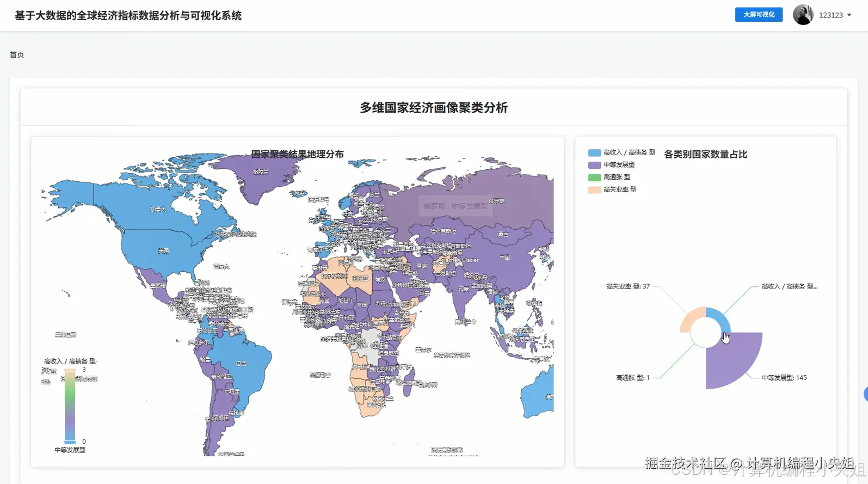The width and height of the screenshot is (868, 484).
Task: Click the truncated 高收入 / 高债务 pie label
Action: (x=789, y=286)
